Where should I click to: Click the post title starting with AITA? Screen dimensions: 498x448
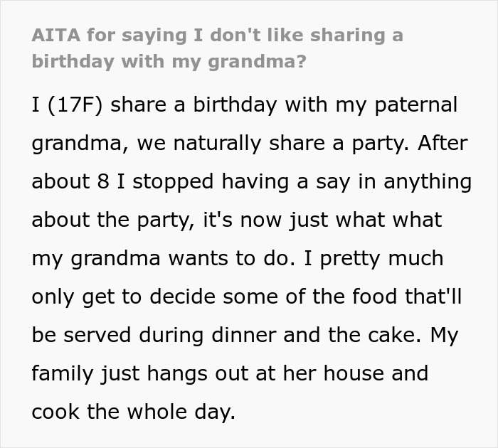[x=218, y=36]
